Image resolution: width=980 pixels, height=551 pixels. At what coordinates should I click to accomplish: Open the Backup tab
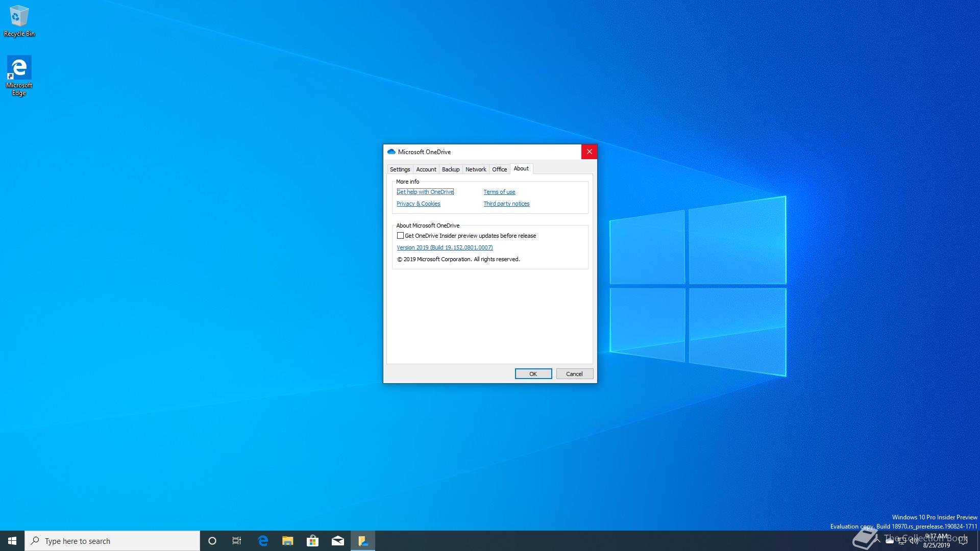click(451, 169)
